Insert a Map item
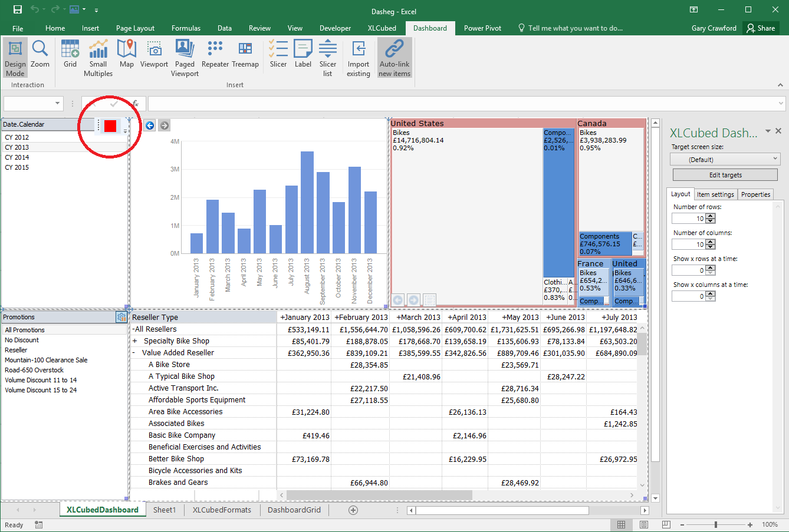The image size is (789, 532). (127, 54)
